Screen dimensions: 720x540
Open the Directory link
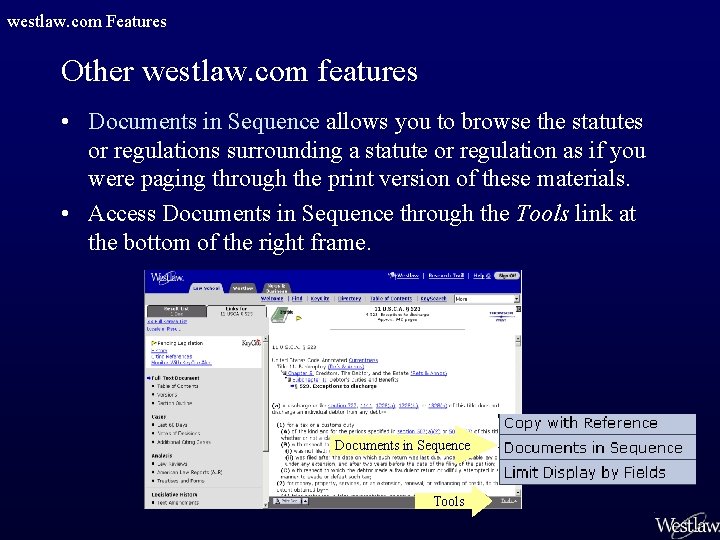tap(349, 298)
